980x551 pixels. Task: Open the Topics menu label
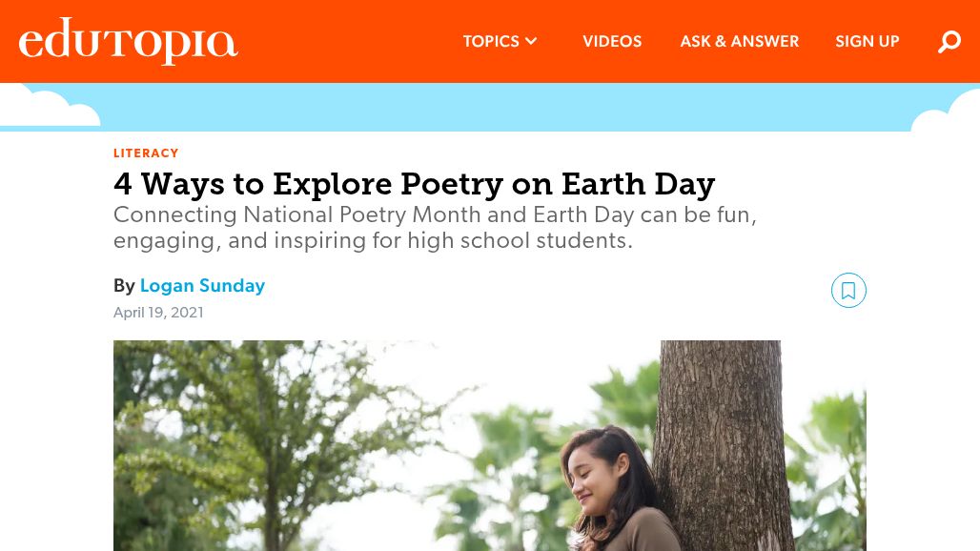tap(491, 42)
